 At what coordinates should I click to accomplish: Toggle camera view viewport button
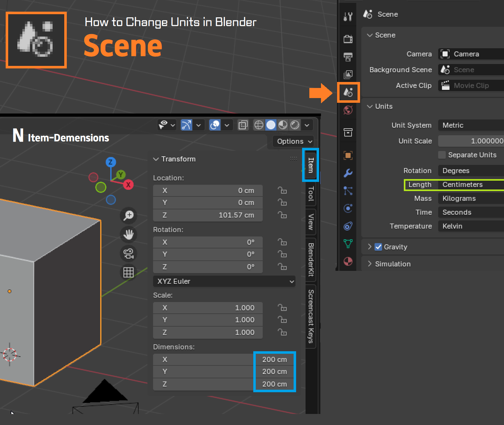click(x=129, y=253)
